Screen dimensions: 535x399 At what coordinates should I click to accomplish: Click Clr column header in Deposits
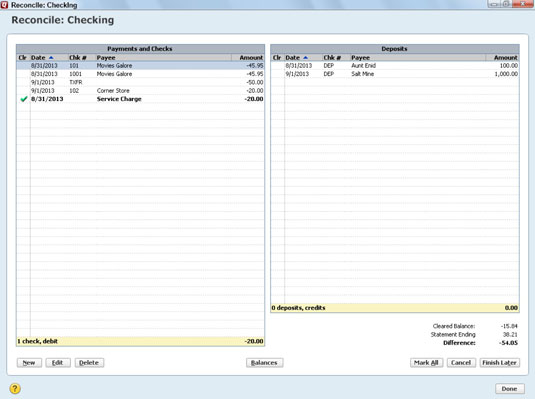(277, 58)
